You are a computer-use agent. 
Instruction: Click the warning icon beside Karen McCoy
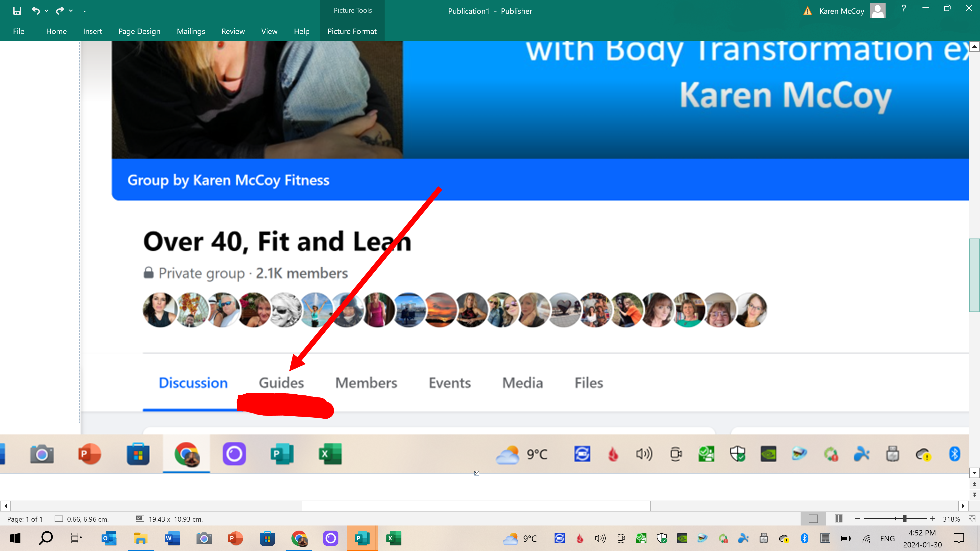coord(807,11)
